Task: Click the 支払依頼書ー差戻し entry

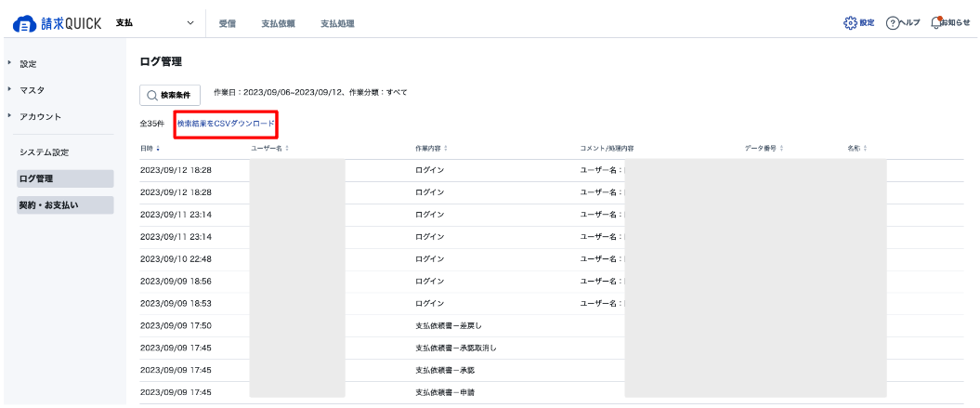Action: coord(449,326)
